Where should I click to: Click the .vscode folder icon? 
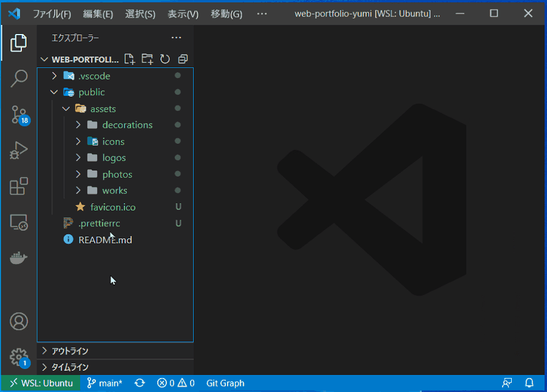[x=69, y=76]
